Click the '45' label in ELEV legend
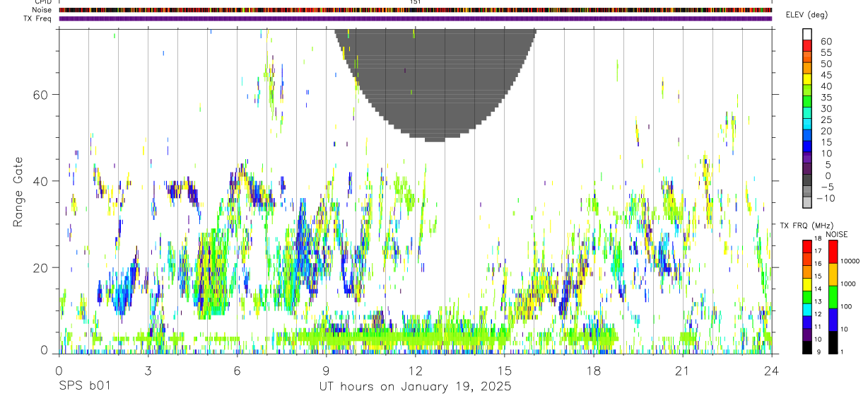This screenshot has height=401, width=868. coord(826,75)
